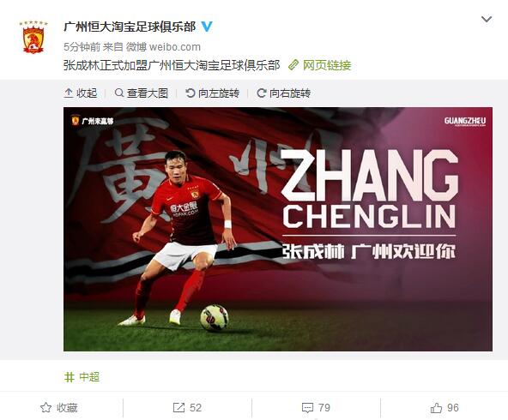The width and height of the screenshot is (508, 420).
Task: Repost this post via the 52 share icon
Action: coord(178,408)
